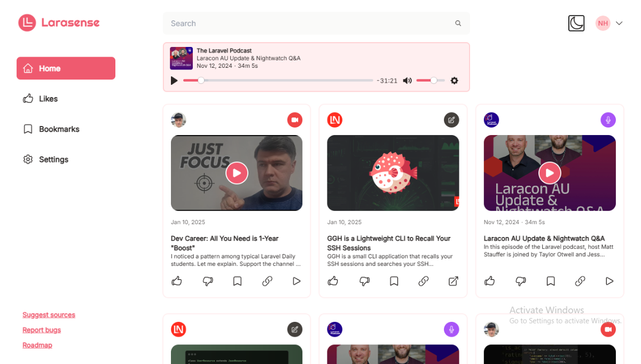The image size is (641, 364).
Task: Click Laravel News logo on bottom-row card
Action: coord(178,329)
